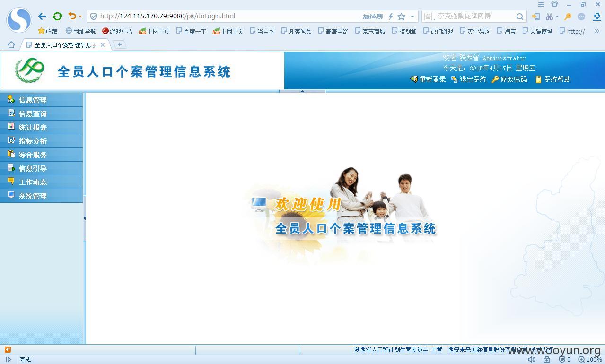Click 工作动态 speech bubble icon
Image resolution: width=605 pixels, height=364 pixels.
point(11,181)
